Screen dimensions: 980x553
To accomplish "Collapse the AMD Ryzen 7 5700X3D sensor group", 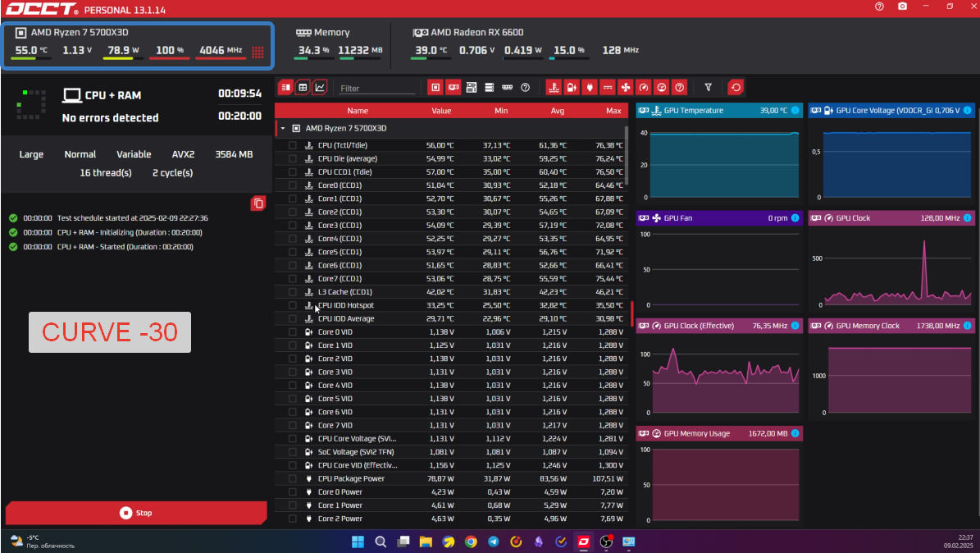I will (282, 128).
